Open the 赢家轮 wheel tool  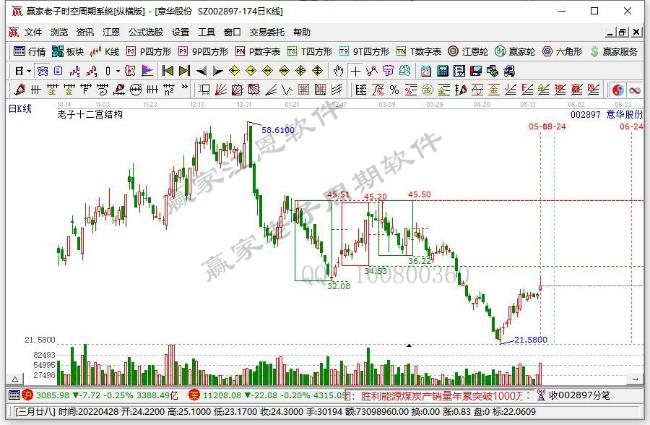pyautogui.click(x=514, y=51)
